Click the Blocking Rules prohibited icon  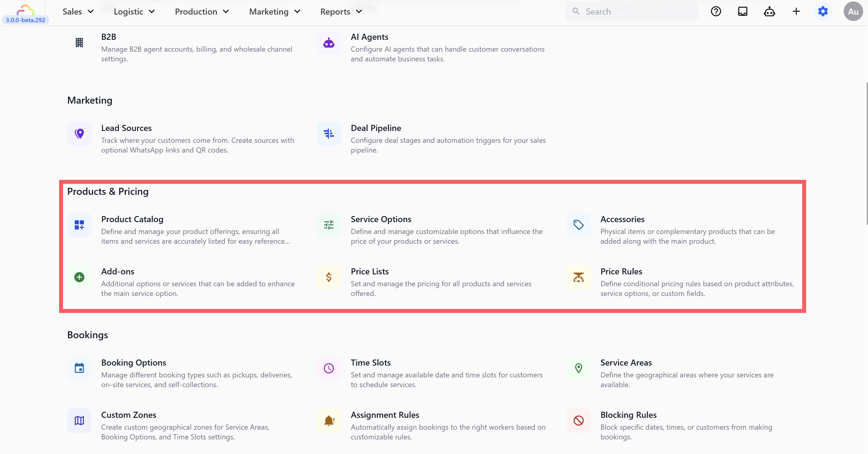578,420
